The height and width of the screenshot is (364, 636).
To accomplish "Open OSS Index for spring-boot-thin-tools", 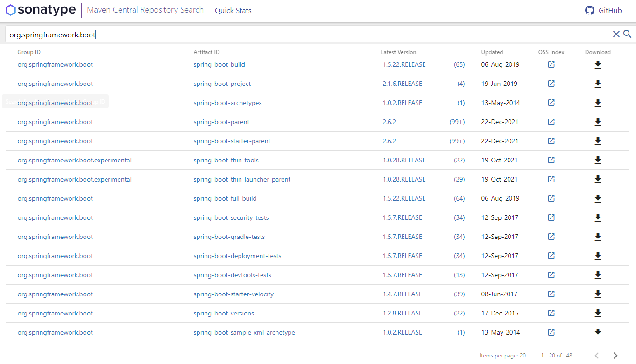I will [x=551, y=160].
